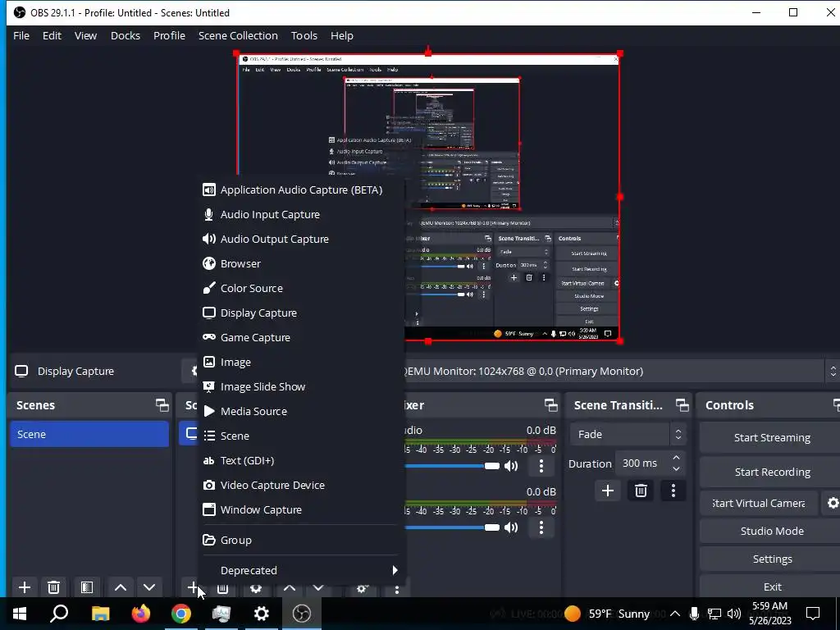Select Browser in the add source menu
The image size is (840, 630).
coord(302,263)
